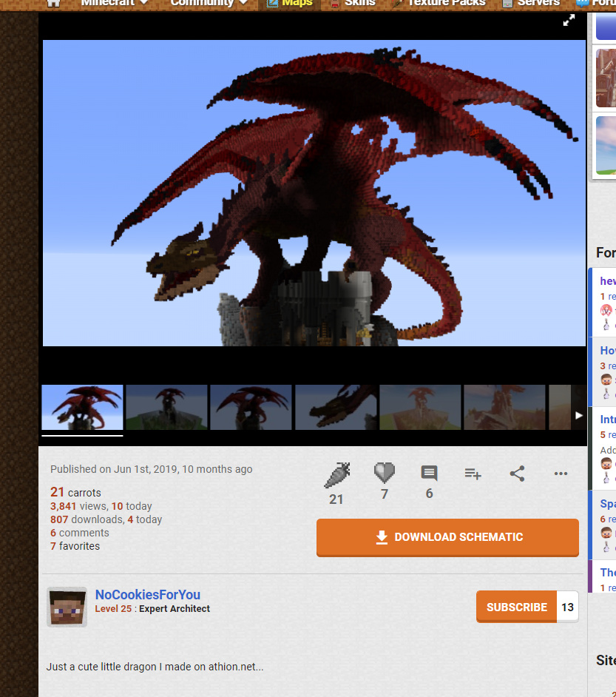
Task: Click the '7 favorites' stat text
Action: [x=75, y=546]
